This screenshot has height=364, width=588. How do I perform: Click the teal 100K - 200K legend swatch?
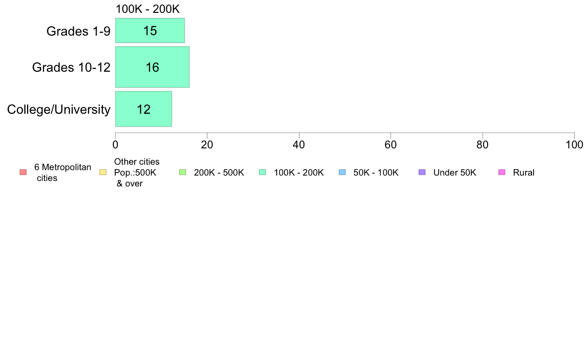262,173
